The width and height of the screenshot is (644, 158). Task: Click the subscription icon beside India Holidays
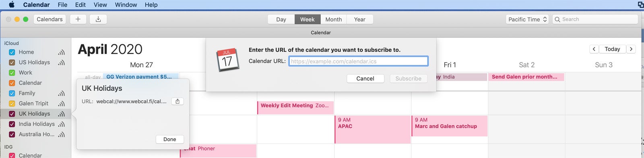click(x=61, y=124)
